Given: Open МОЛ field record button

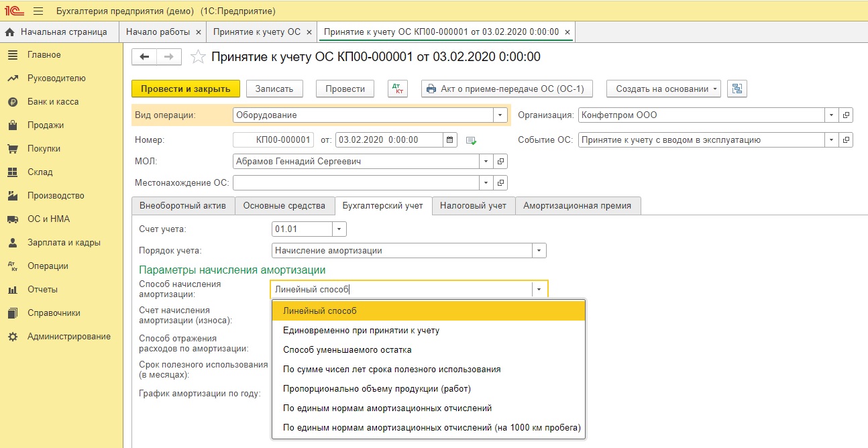Looking at the screenshot, I should click(501, 162).
